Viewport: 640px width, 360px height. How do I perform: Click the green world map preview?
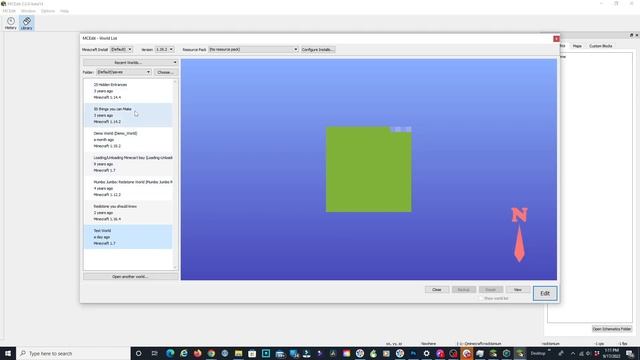(369, 169)
